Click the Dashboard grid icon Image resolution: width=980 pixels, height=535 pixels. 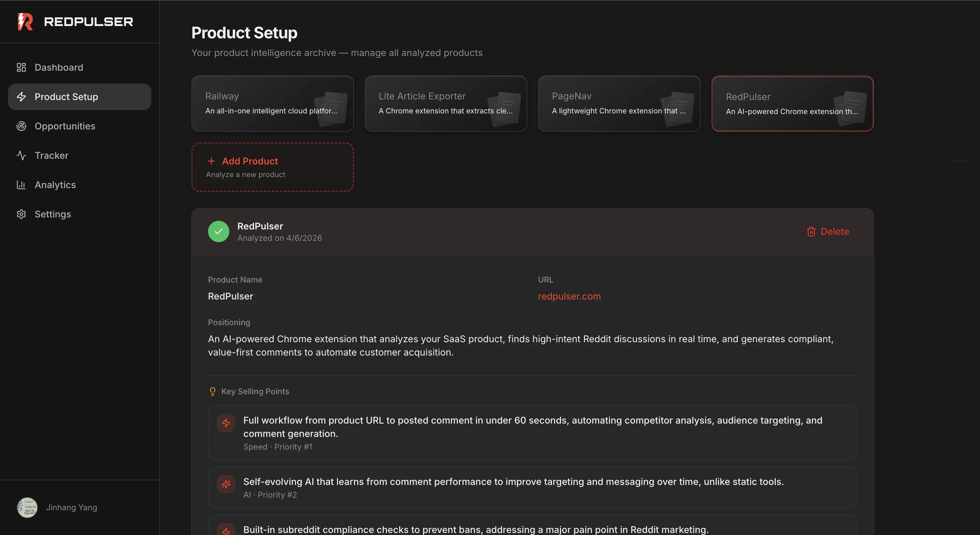pyautogui.click(x=21, y=67)
